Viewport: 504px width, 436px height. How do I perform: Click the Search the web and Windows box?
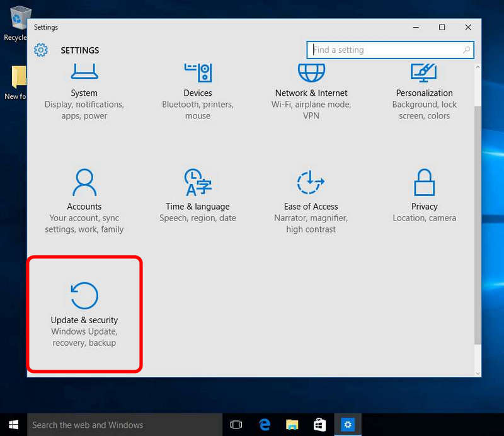(125, 425)
